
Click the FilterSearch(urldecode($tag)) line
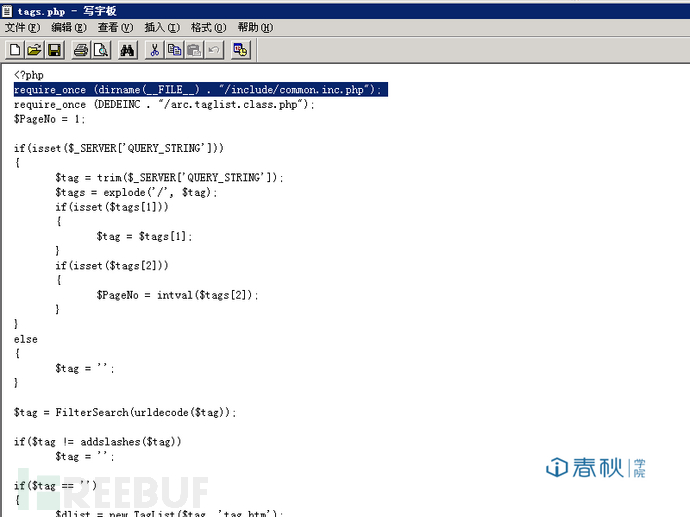(x=125, y=412)
